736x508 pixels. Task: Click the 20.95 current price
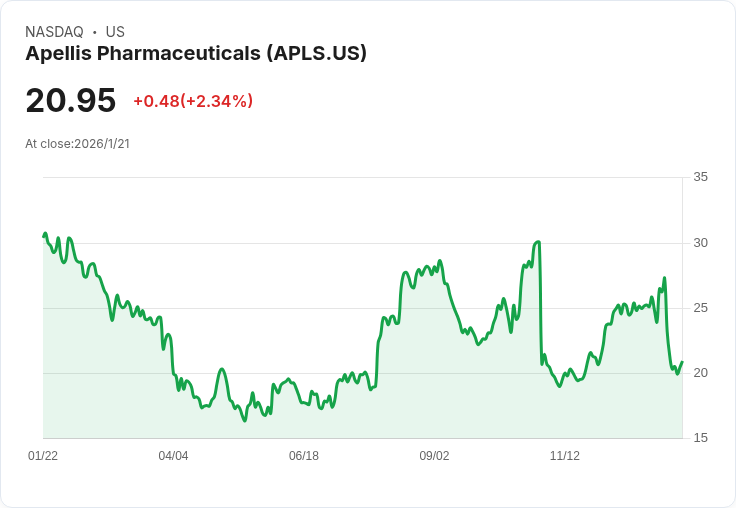pyautogui.click(x=71, y=100)
